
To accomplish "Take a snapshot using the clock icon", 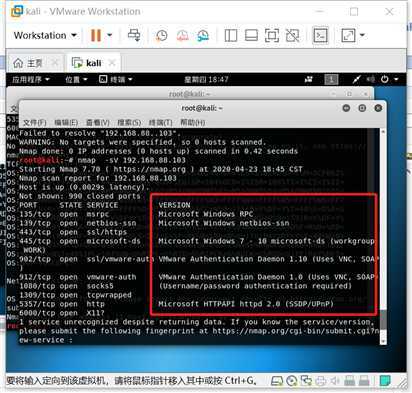I will coord(162,35).
